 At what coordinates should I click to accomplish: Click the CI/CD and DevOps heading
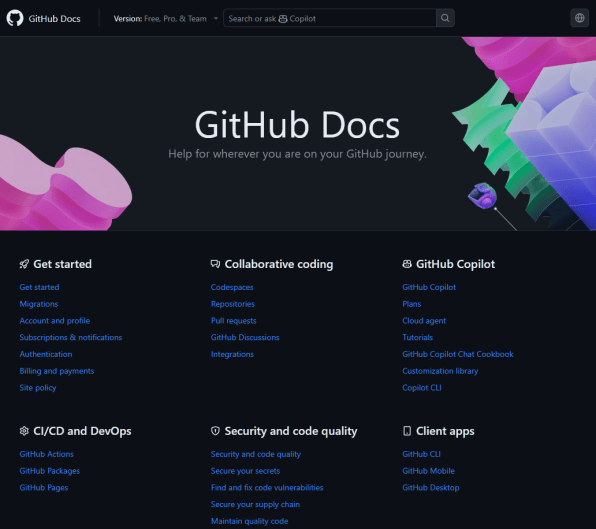point(82,431)
